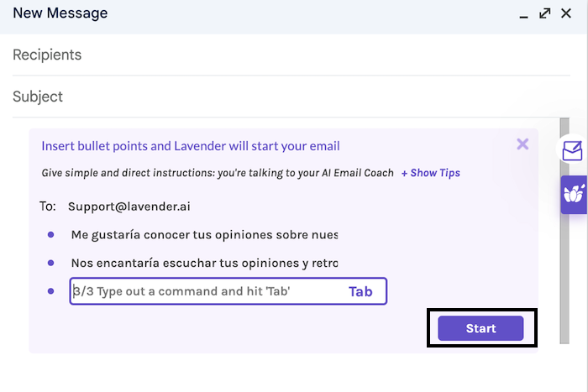Open the + Show Tips link
Screen dimensions: 588x392
(431, 173)
